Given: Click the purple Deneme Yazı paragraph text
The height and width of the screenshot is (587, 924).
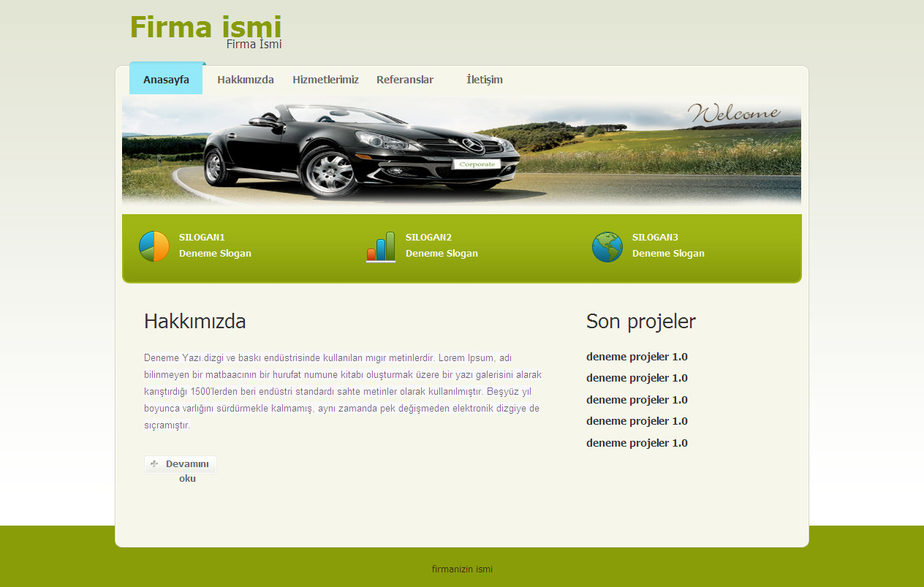Looking at the screenshot, I should pyautogui.click(x=343, y=392).
